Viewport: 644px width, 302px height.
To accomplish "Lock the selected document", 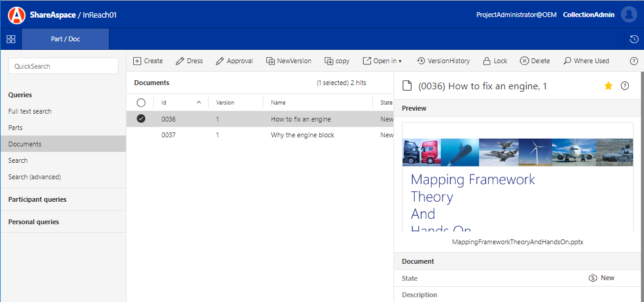I will pyautogui.click(x=495, y=61).
